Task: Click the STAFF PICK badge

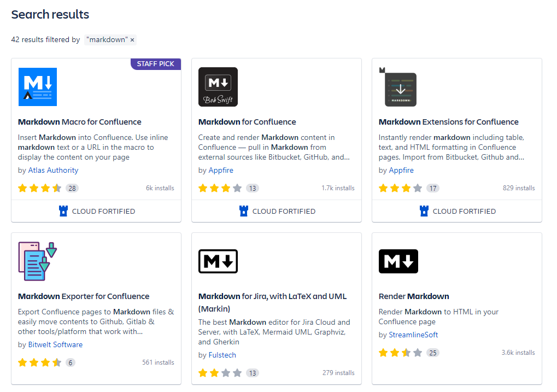Action: pyautogui.click(x=156, y=64)
